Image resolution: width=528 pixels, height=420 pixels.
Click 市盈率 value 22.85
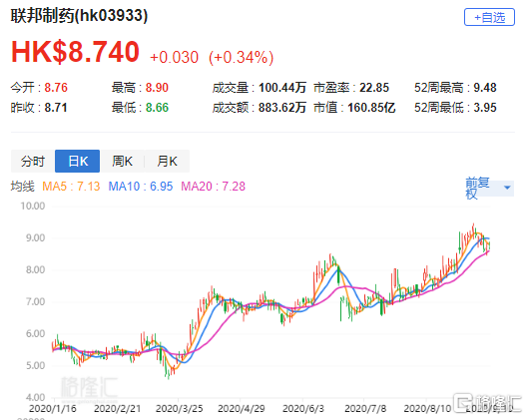(374, 88)
